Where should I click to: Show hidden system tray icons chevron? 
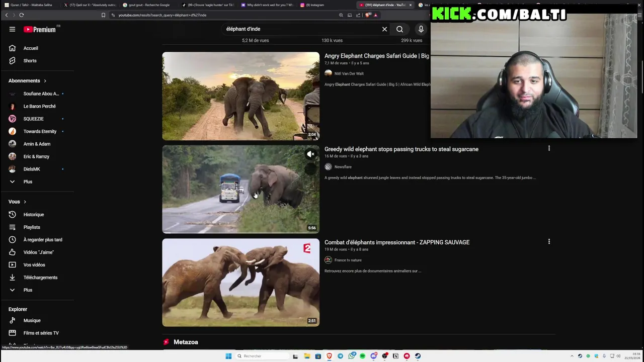572,356
